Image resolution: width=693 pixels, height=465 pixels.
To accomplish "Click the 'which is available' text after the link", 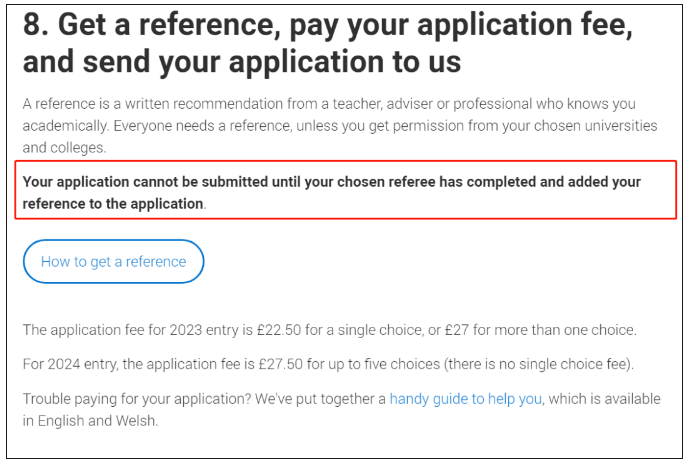I will (x=604, y=399).
